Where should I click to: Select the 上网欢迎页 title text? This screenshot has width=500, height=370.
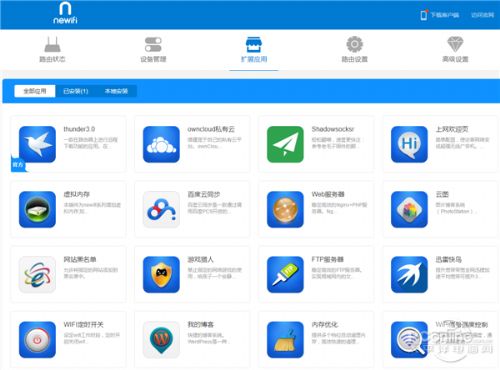tap(452, 129)
